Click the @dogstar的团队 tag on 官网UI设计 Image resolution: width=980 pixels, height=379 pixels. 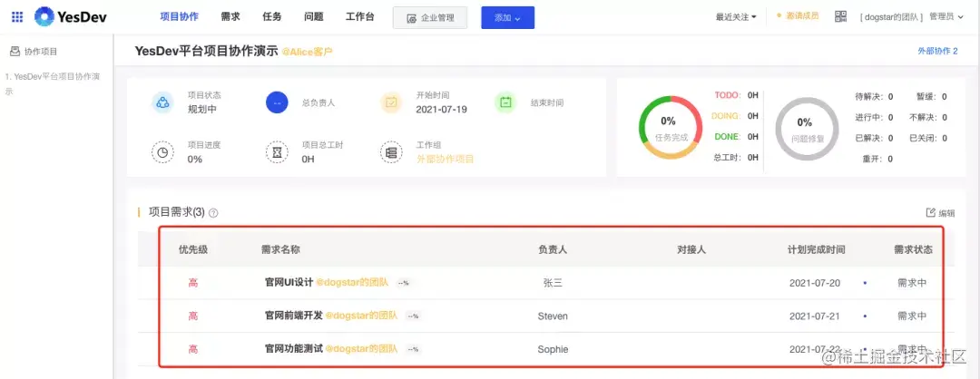(x=352, y=283)
